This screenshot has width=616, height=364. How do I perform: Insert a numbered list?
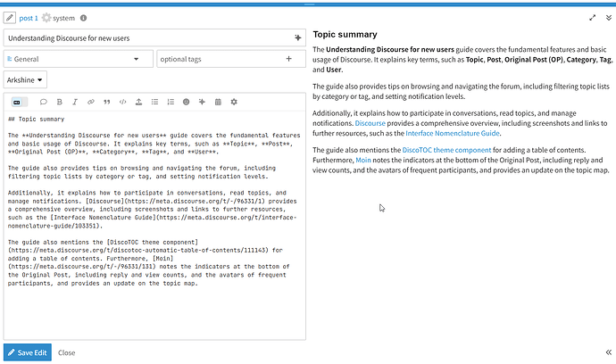171,102
